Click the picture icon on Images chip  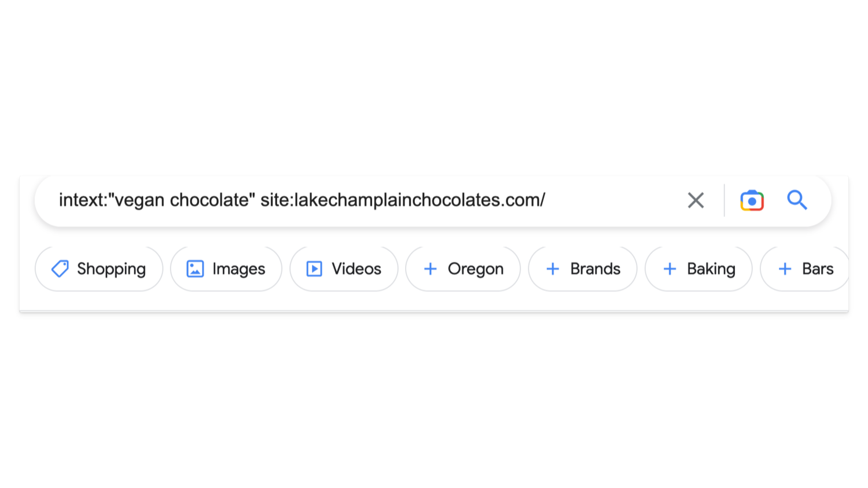click(x=195, y=269)
